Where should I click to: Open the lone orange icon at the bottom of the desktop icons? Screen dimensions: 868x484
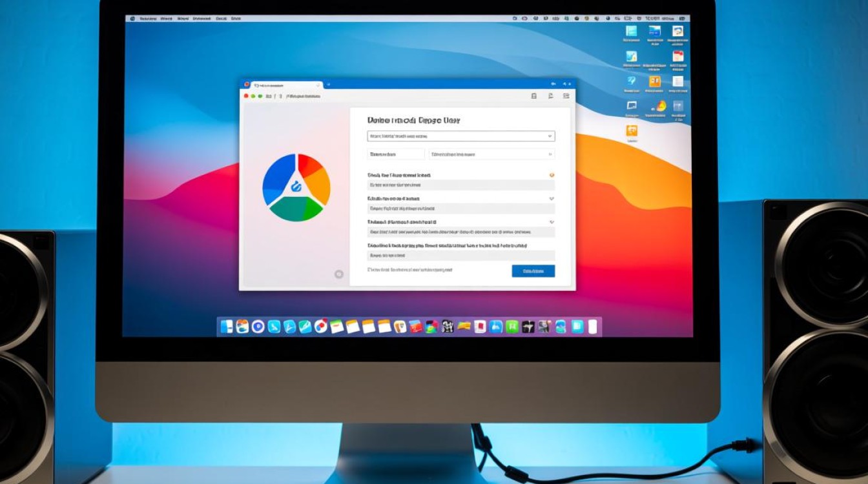(632, 132)
